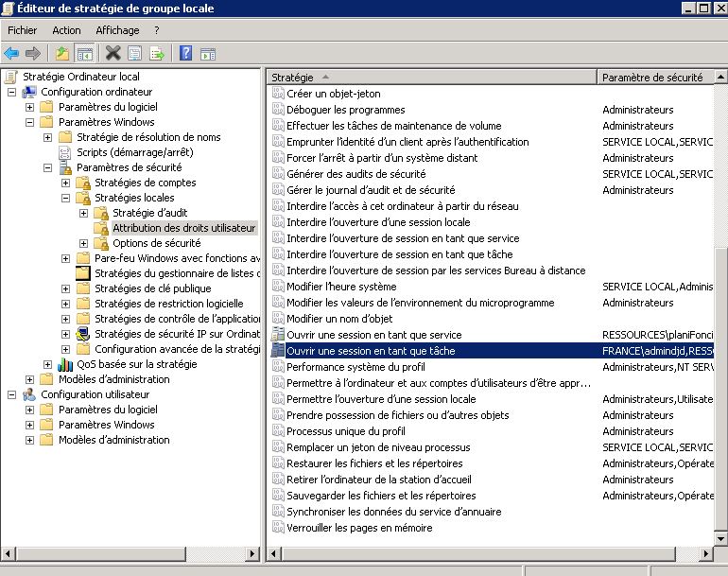Select the Modifier l'heure système policy

tap(341, 287)
